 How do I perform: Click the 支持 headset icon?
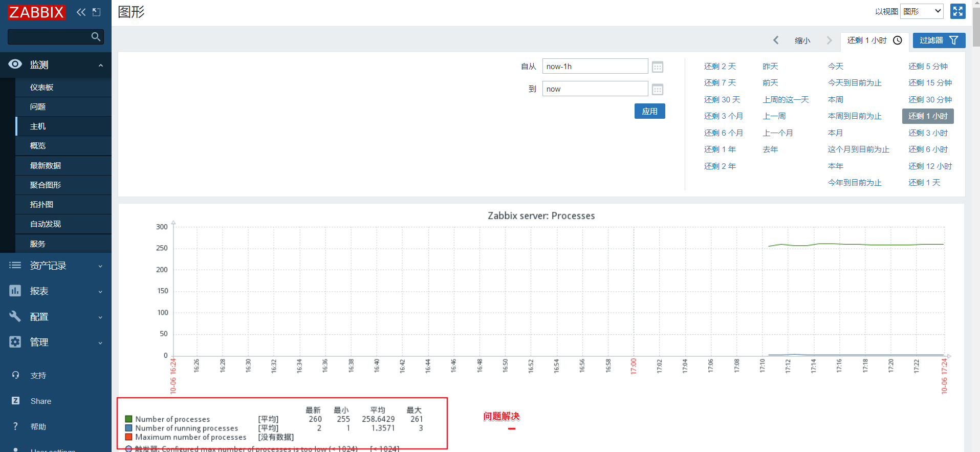click(x=16, y=375)
